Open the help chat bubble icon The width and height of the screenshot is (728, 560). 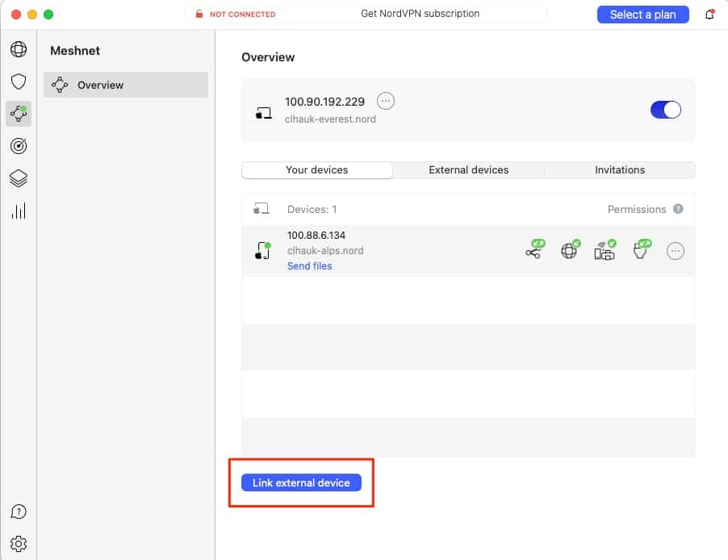coord(19,512)
